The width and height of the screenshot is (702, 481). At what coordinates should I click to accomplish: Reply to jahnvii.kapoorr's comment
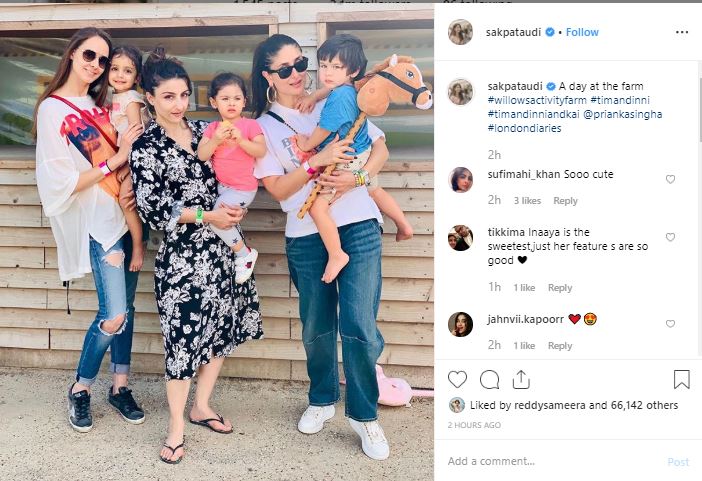point(560,345)
